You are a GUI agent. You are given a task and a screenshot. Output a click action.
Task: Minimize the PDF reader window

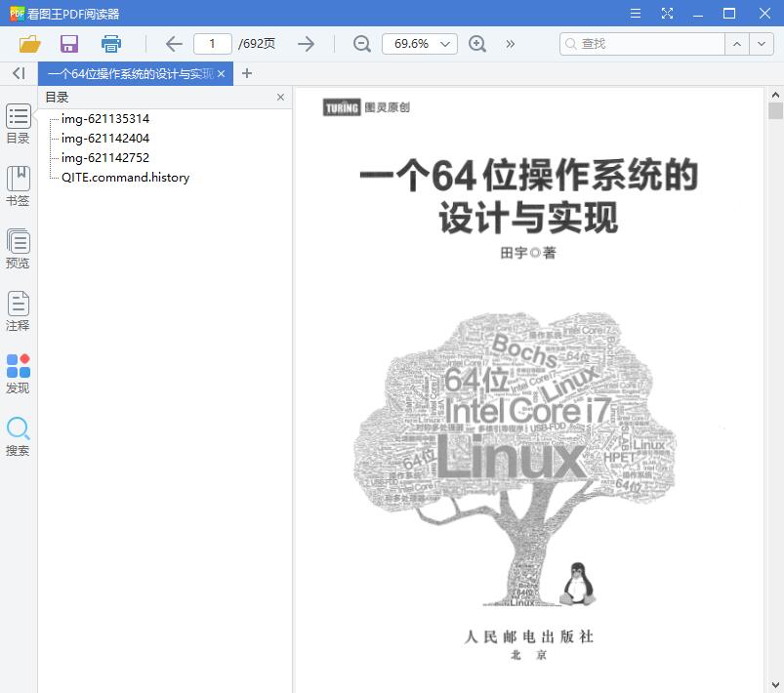(698, 14)
